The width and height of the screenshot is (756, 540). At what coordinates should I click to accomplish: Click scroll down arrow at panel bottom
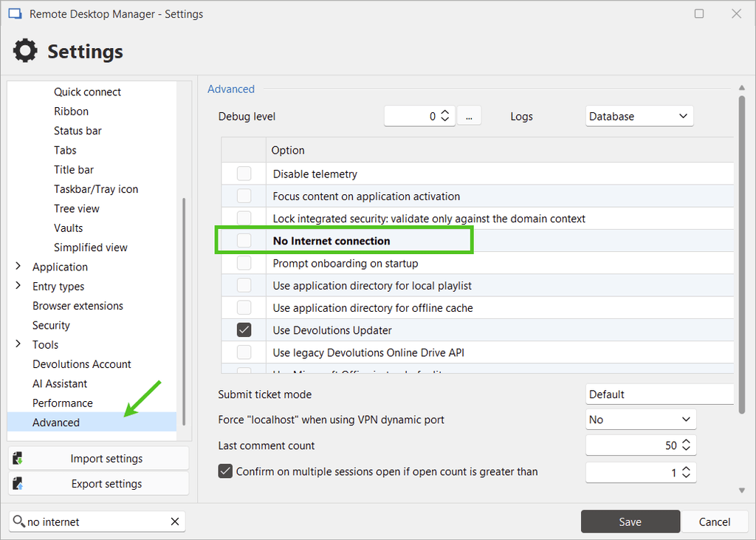point(741,491)
